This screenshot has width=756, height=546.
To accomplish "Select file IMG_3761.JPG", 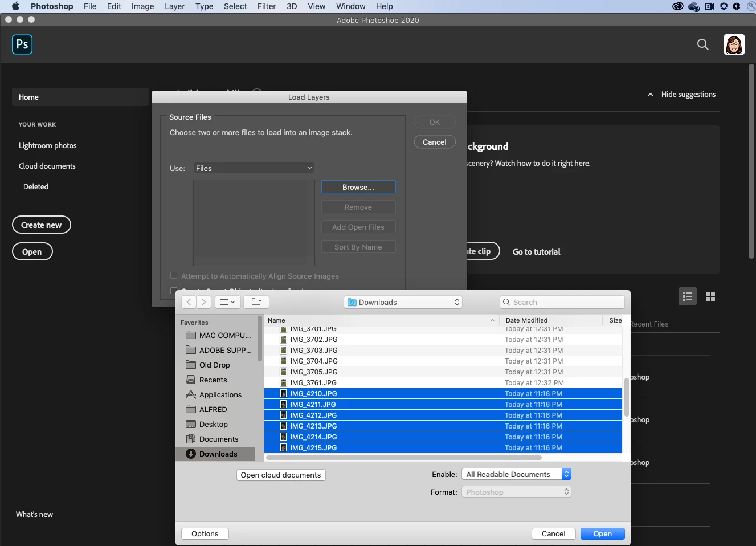I will tap(443, 383).
